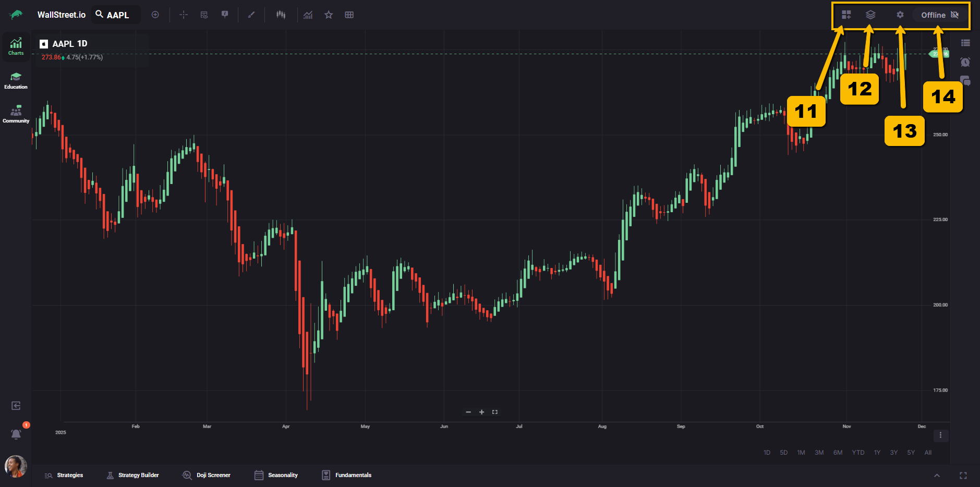Image resolution: width=980 pixels, height=487 pixels.
Task: Click the AAPL symbol search field
Action: coord(117,15)
